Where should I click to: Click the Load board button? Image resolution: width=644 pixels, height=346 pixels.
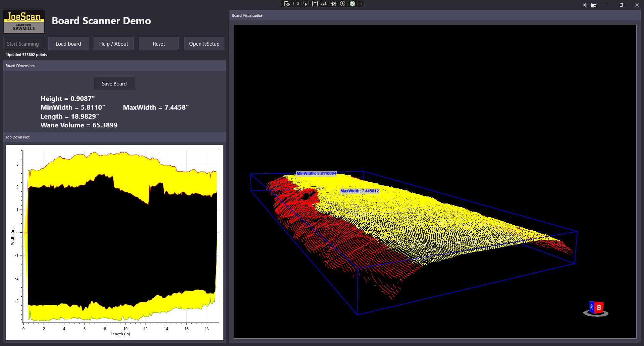click(68, 44)
